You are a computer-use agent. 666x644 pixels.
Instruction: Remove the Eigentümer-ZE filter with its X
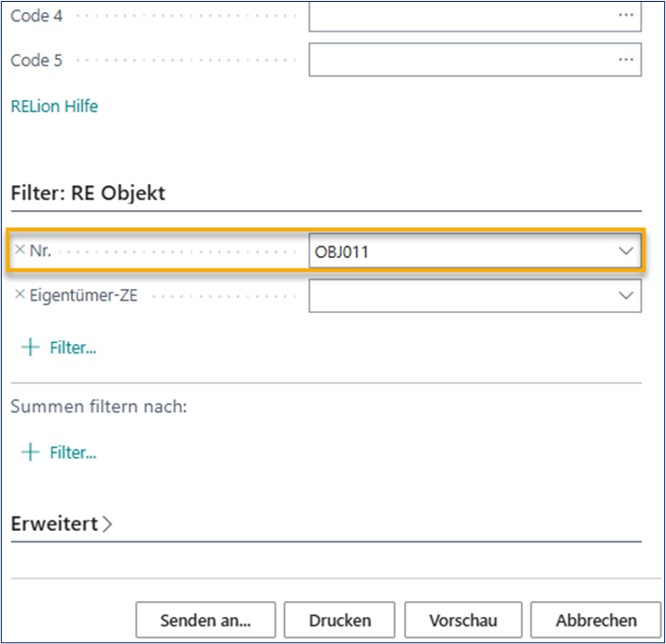click(21, 294)
